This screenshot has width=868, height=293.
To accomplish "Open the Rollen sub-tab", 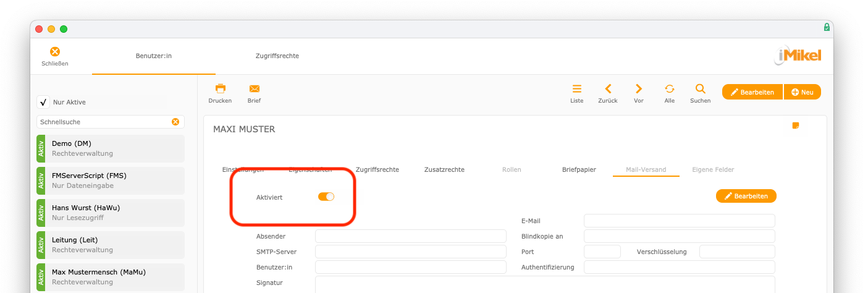I will pos(512,169).
